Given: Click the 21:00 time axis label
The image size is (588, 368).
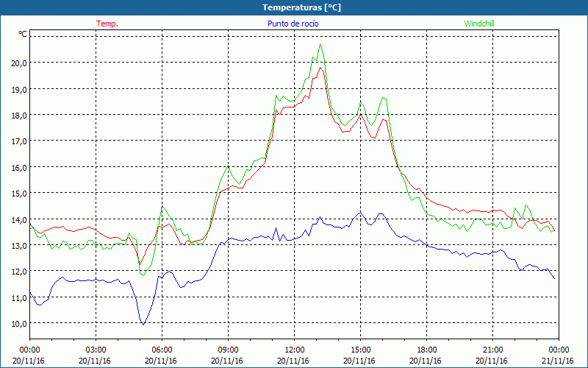Looking at the screenshot, I should pos(492,350).
